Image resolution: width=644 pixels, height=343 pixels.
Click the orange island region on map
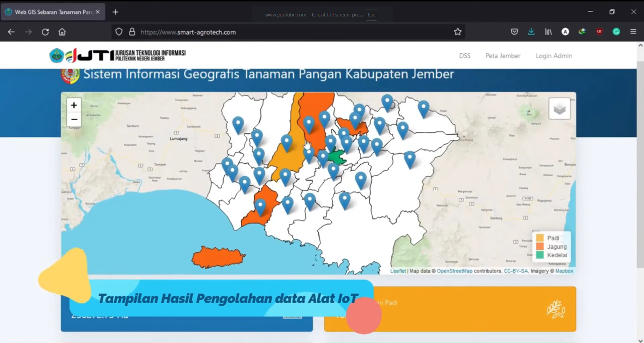pyautogui.click(x=218, y=257)
